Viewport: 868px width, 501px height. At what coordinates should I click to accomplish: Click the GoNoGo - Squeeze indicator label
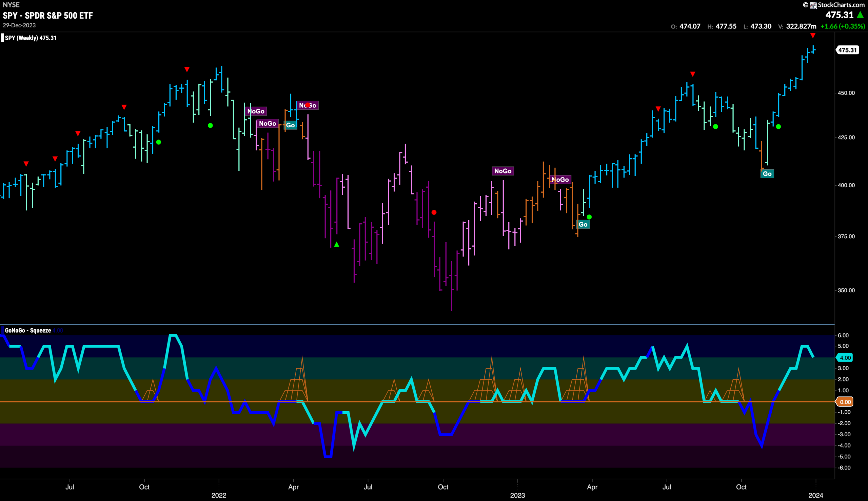point(28,330)
